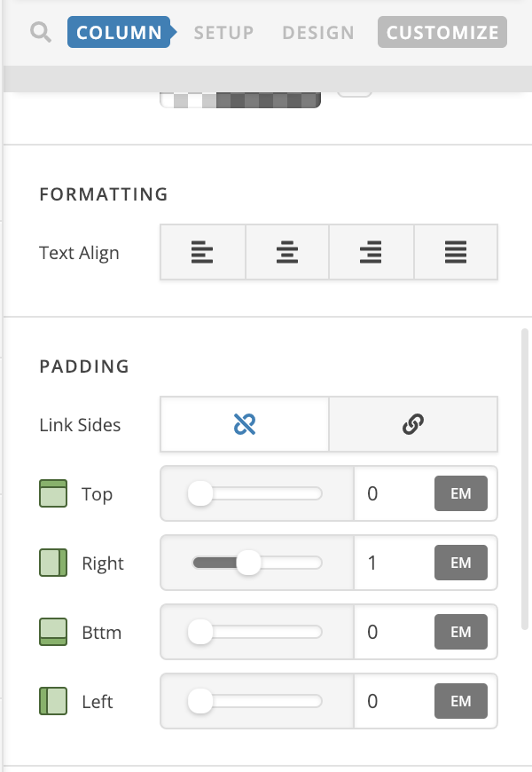Click the Bttm padding side icon
Image resolution: width=532 pixels, height=772 pixels.
pos(53,632)
